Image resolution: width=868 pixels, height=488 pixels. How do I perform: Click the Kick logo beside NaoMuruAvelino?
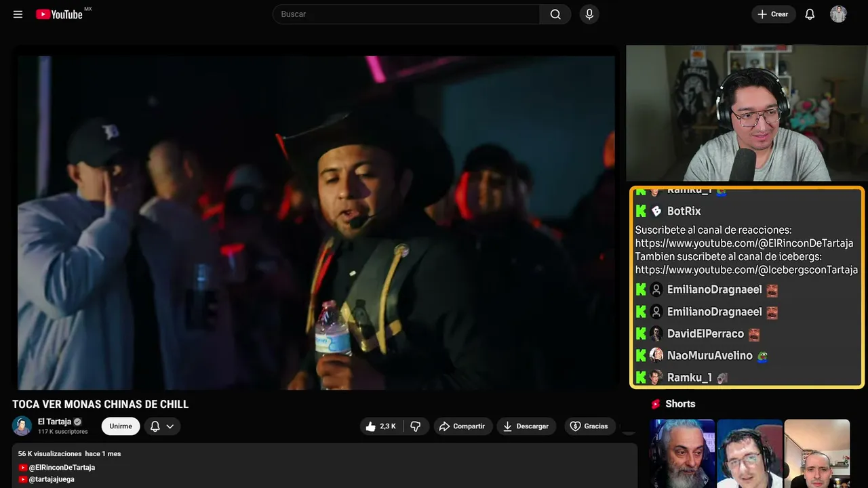[641, 356]
